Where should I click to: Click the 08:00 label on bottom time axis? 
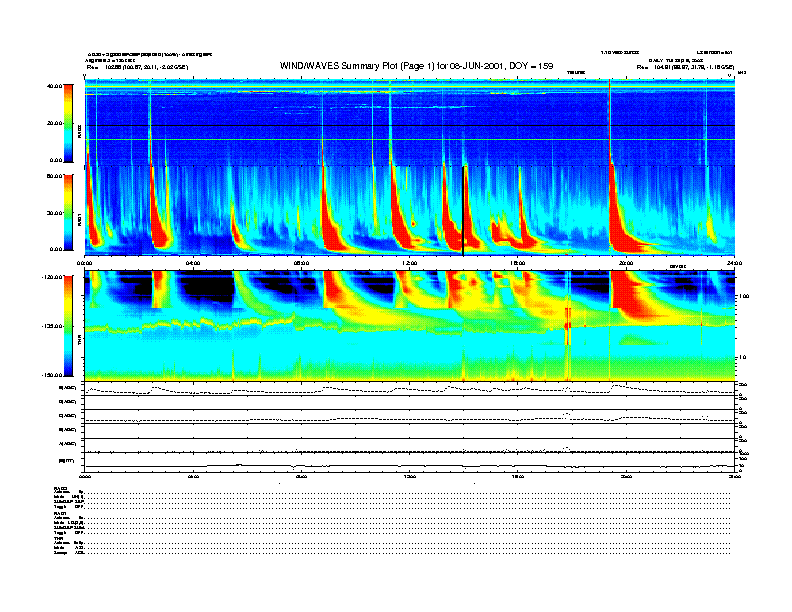click(302, 476)
